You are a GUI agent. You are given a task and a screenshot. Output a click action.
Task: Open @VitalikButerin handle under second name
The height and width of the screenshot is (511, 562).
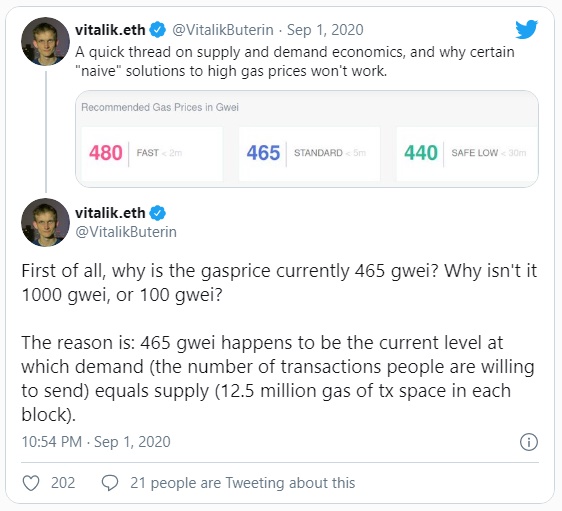point(126,232)
